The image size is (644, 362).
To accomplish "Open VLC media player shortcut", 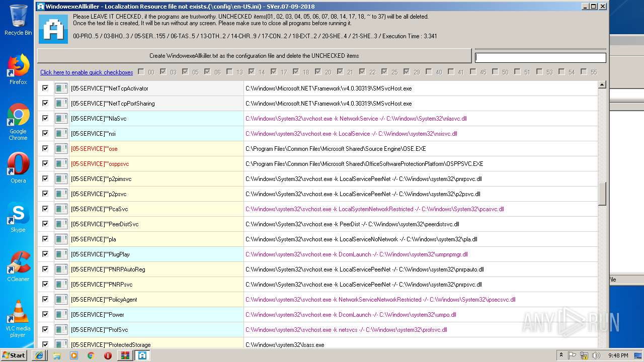I will pos(18,319).
